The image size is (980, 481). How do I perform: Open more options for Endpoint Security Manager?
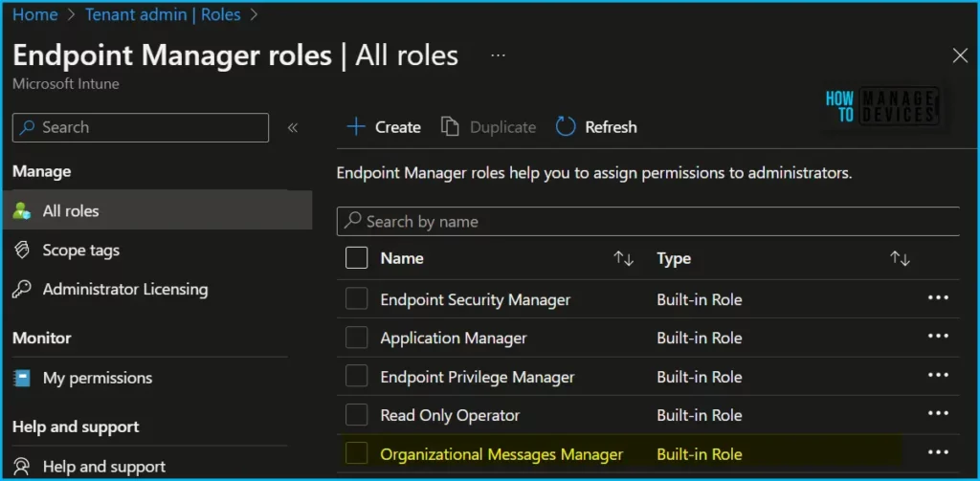[938, 298]
